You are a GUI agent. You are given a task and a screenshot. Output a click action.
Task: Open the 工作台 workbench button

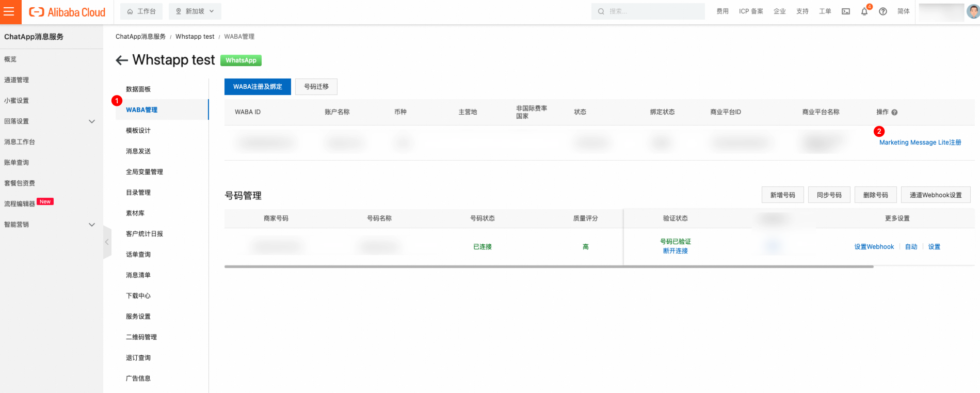click(x=141, y=11)
